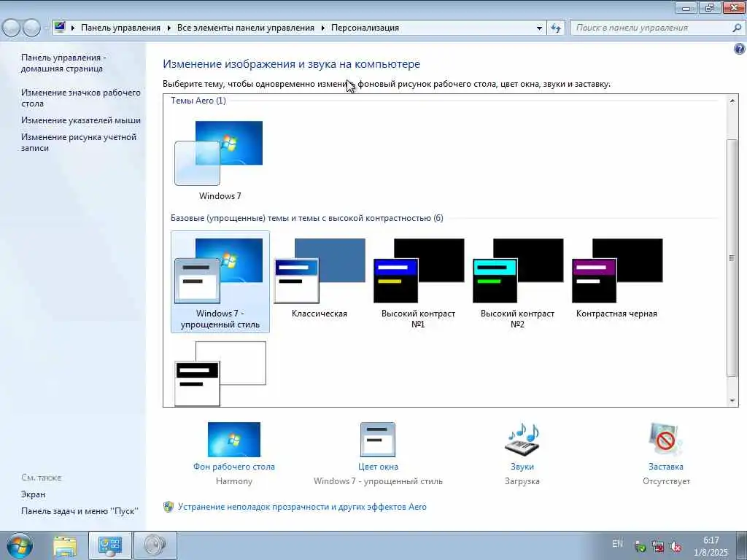Image resolution: width=747 pixels, height=560 pixels.
Task: Click the Загрузка sound scheme text
Action: [522, 481]
